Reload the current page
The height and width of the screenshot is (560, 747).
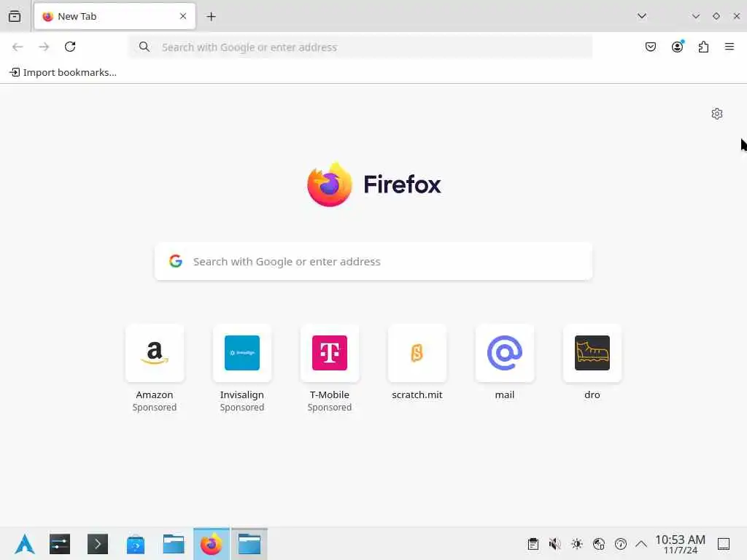pos(70,47)
